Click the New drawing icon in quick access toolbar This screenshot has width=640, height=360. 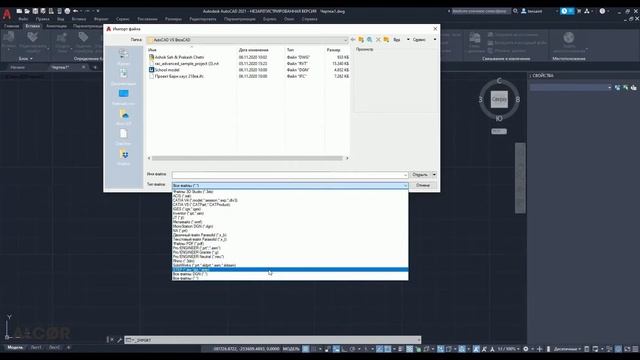[x=19, y=11]
